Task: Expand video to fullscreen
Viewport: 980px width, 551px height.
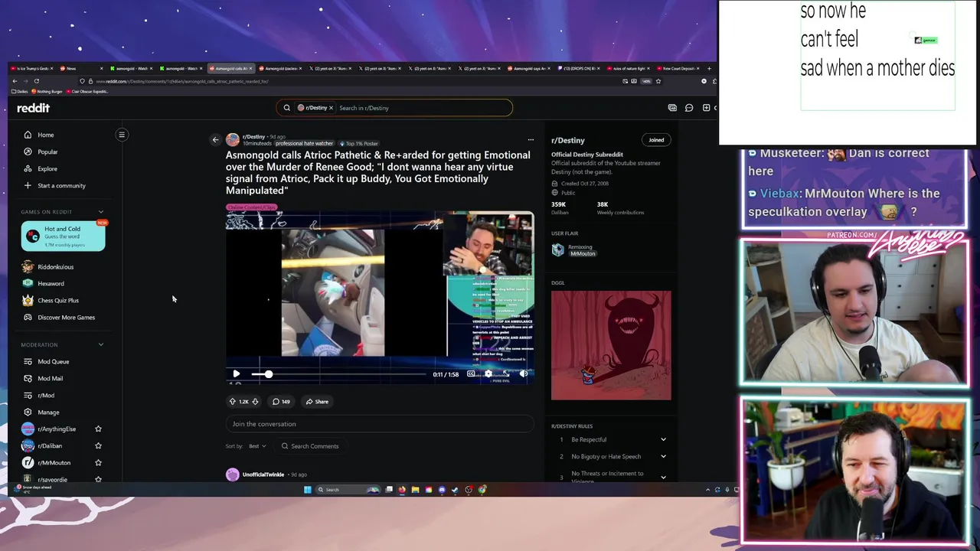Action: coord(506,374)
